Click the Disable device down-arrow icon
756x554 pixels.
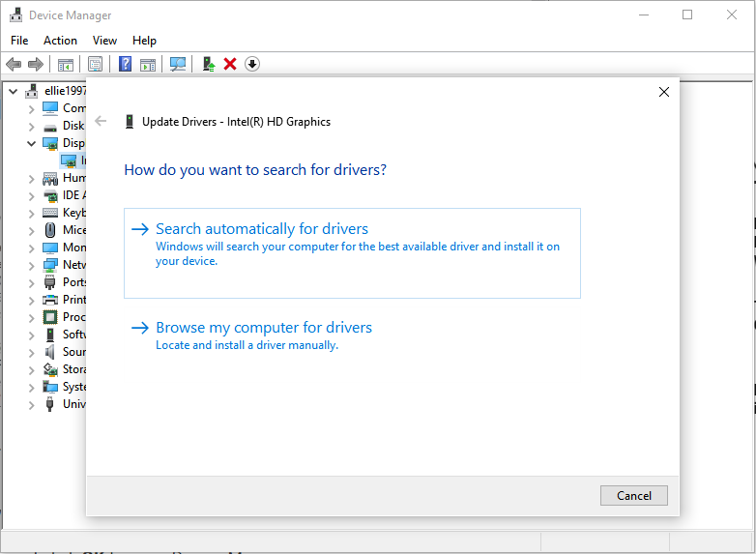[x=252, y=64]
